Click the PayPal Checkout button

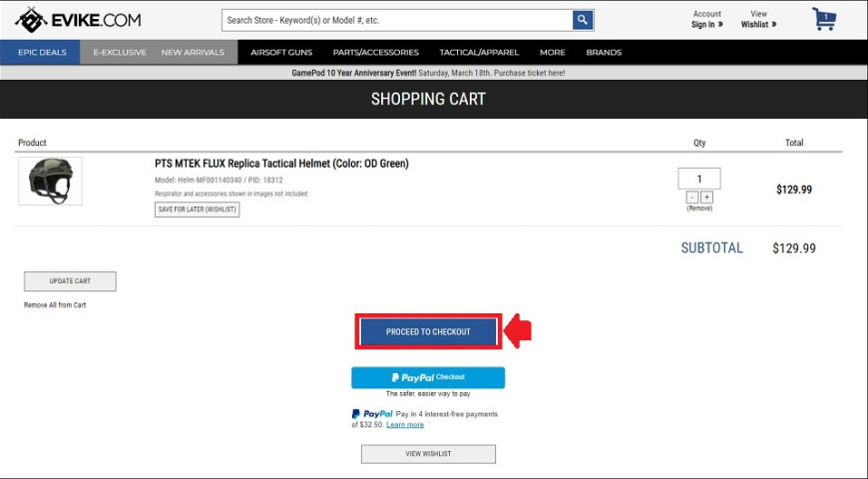point(428,377)
